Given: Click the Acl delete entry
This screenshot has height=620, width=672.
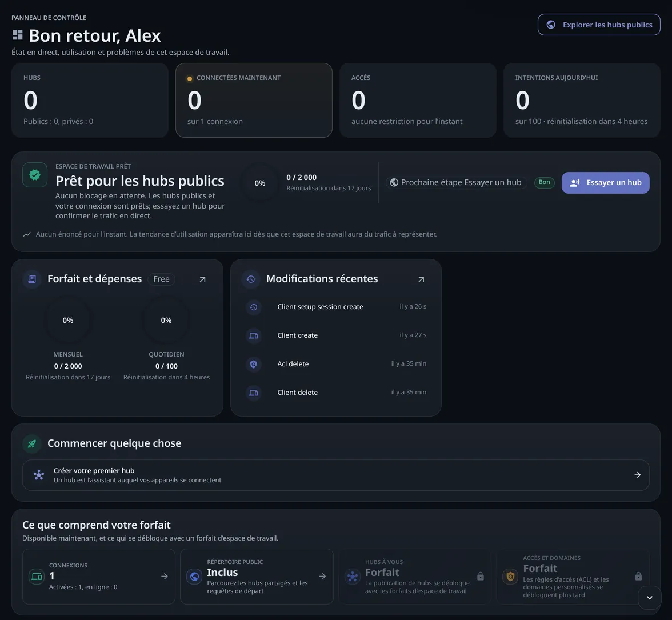Looking at the screenshot, I should tap(336, 364).
